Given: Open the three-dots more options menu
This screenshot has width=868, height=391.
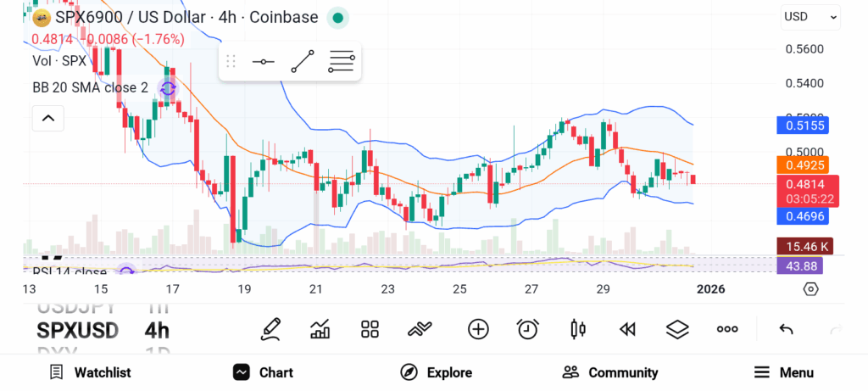Looking at the screenshot, I should [726, 329].
